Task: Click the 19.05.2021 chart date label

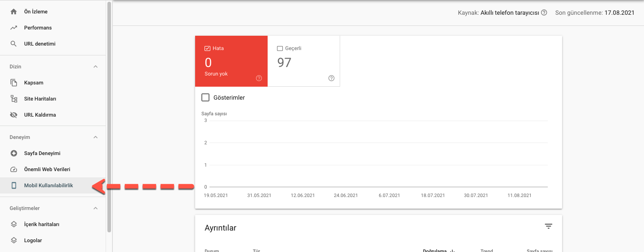Action: click(216, 195)
